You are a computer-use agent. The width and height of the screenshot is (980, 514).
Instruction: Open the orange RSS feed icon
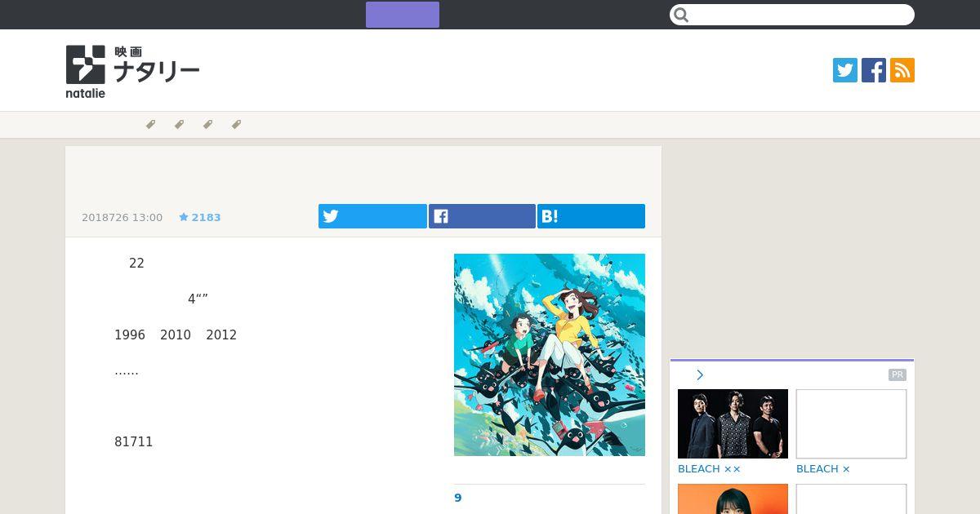point(902,70)
